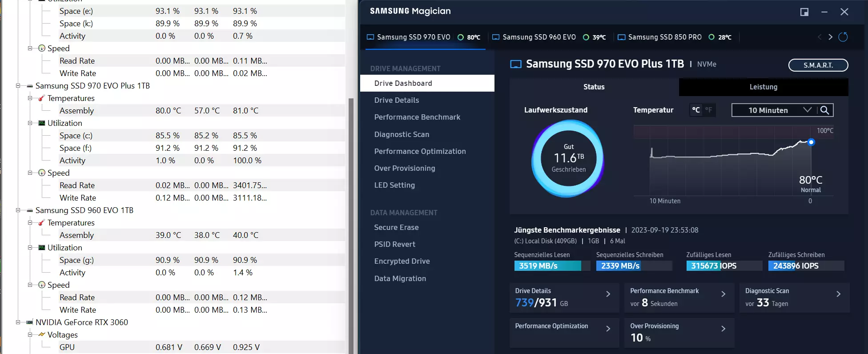
Task: Open the Drive Details 739/931 GB card
Action: coord(564,298)
